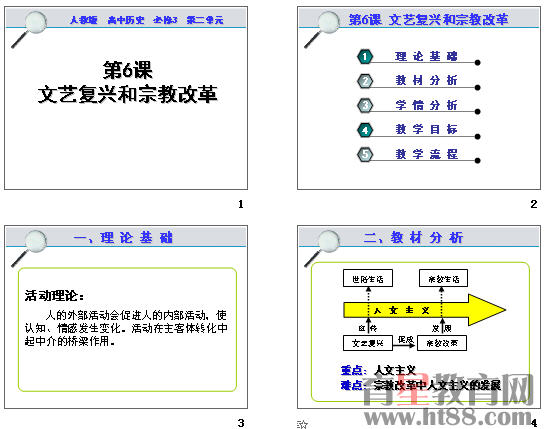
Task: Click the 促成 label above the small arrow
Action: coord(406,339)
